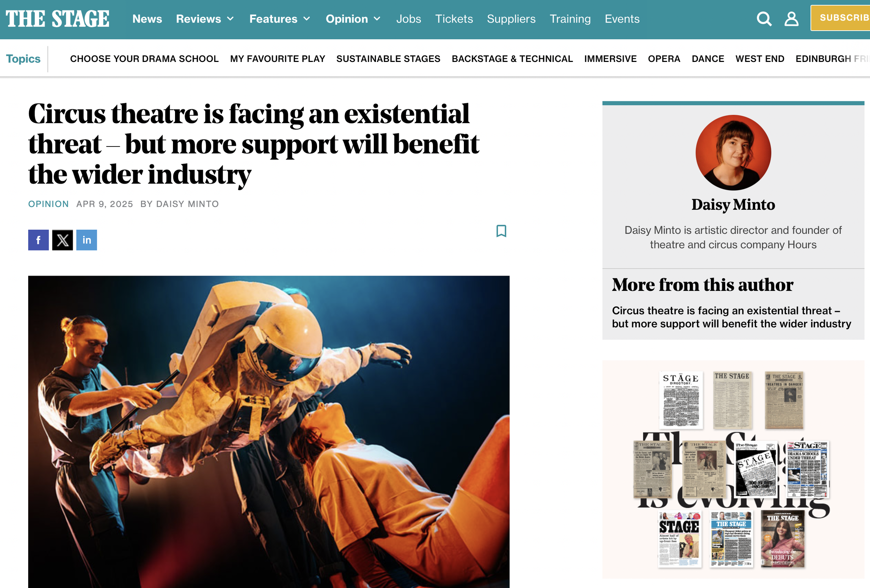Bookmark this article
The width and height of the screenshot is (870, 588).
tap(501, 231)
